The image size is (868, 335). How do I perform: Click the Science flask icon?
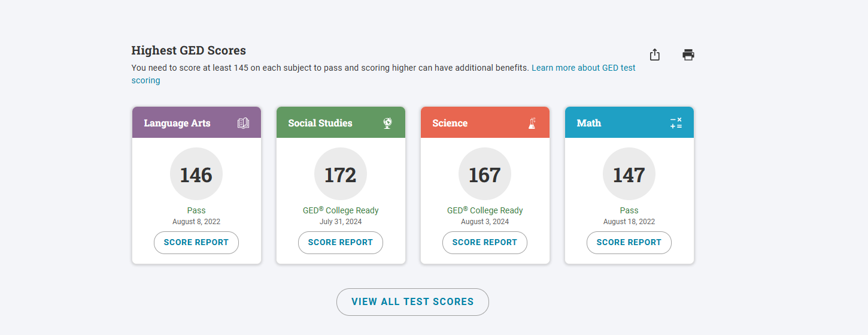(x=532, y=123)
